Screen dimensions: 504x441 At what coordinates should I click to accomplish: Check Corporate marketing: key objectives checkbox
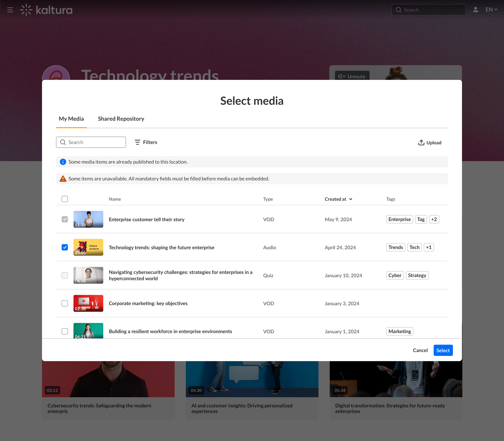click(65, 303)
